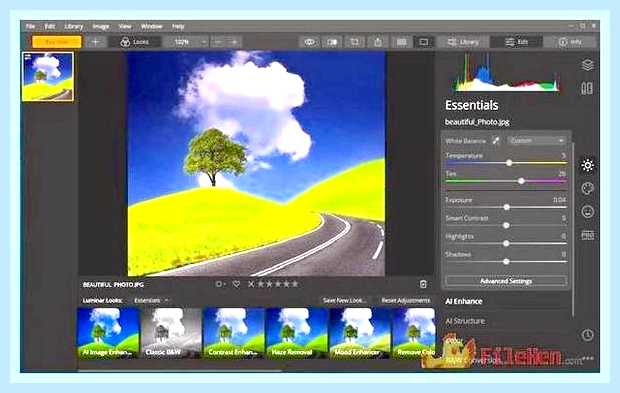Image resolution: width=620 pixels, height=393 pixels.
Task: Open the White Balance Custom dropdown
Action: tap(536, 140)
